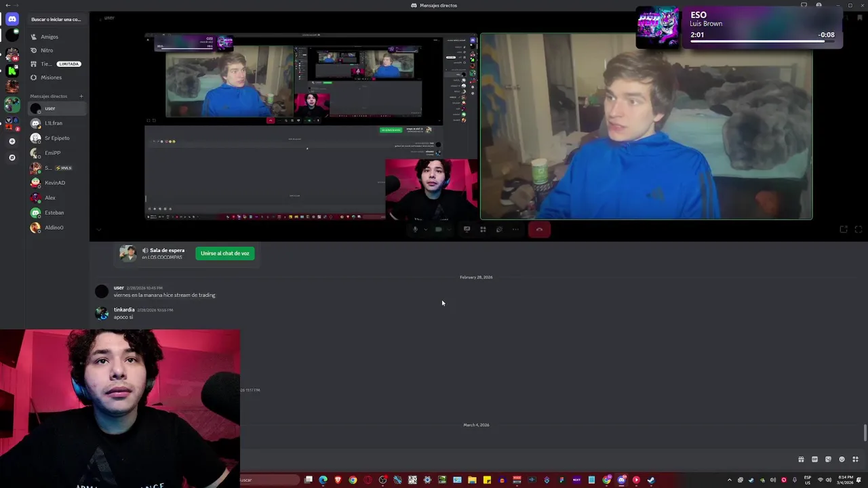Open Alex direct message
868x488 pixels.
(x=57, y=198)
